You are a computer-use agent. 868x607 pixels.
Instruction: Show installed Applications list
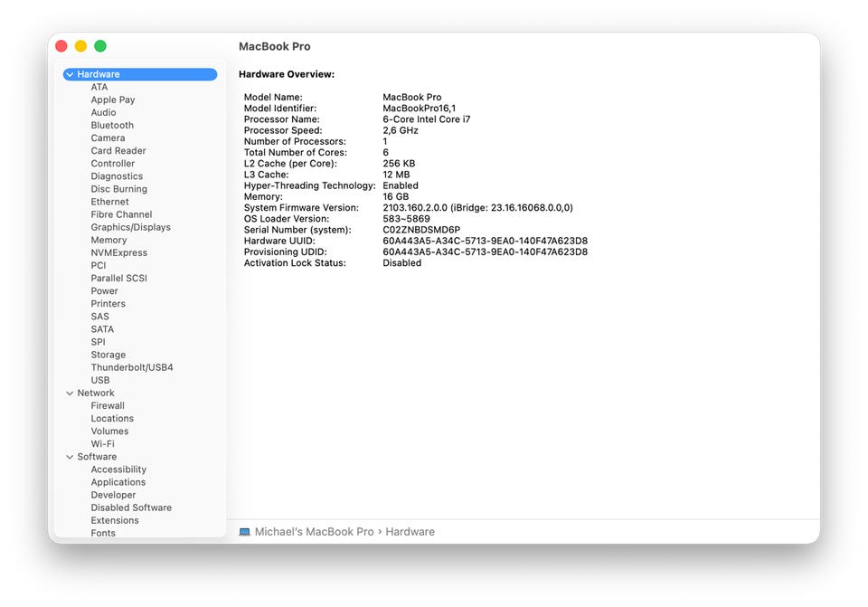tap(118, 482)
